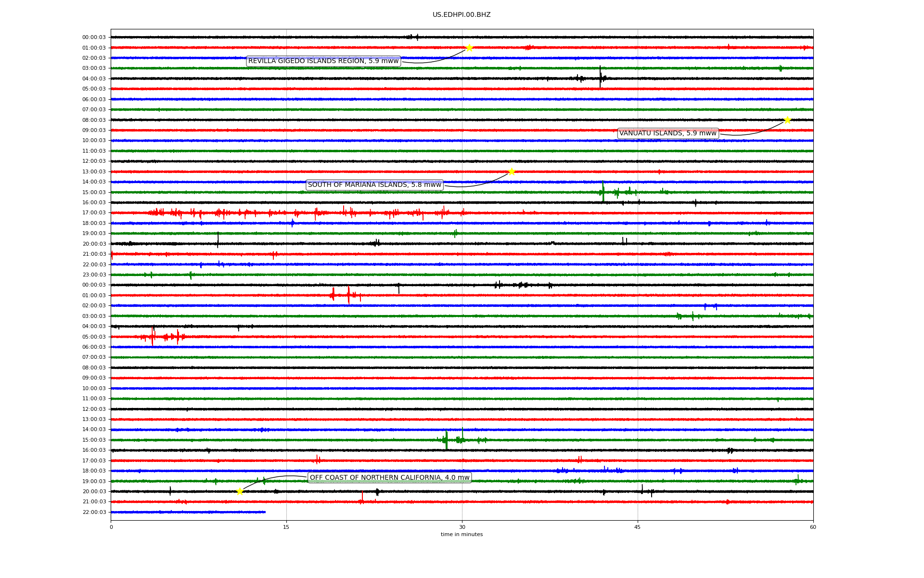Select the SOUTH OF MARIANA ISLANDS, 5.8 mww label
924x578 pixels.
(374, 185)
